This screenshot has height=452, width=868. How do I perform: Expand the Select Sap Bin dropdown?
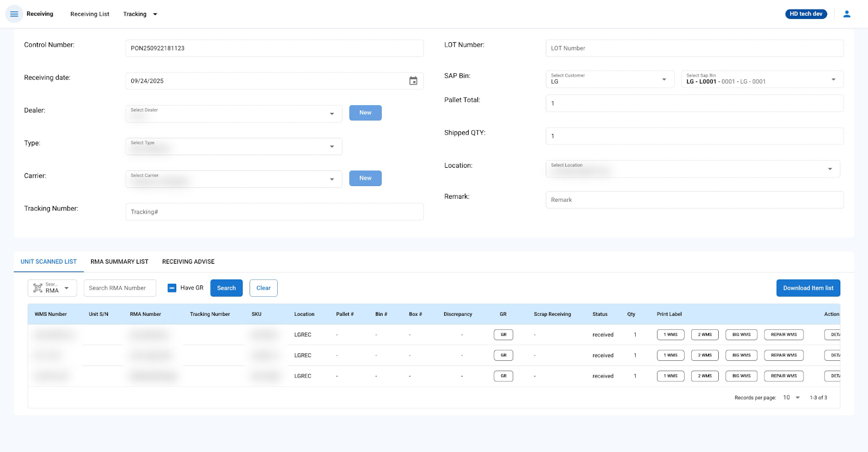833,80
